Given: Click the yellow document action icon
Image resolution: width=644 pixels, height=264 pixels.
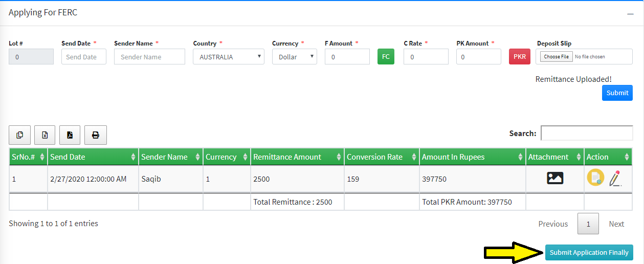Looking at the screenshot, I should pos(595,178).
